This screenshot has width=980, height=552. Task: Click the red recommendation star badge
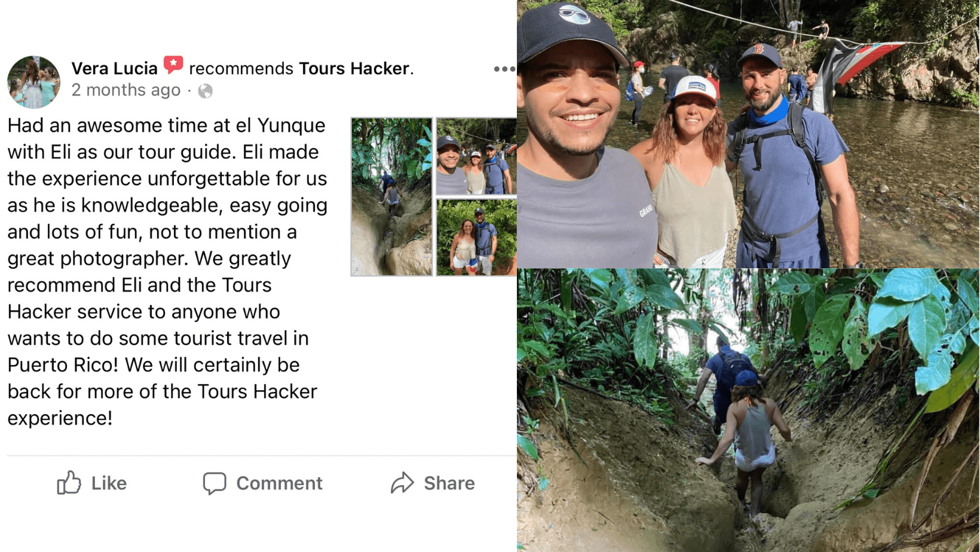[x=173, y=65]
